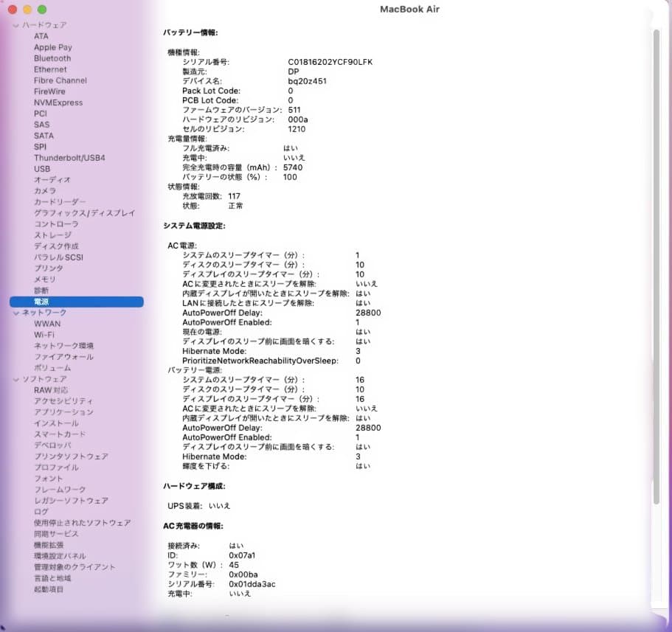Image resolution: width=672 pixels, height=632 pixels.
Task: Collapse the ソフトウェア tree branch
Action: point(16,379)
